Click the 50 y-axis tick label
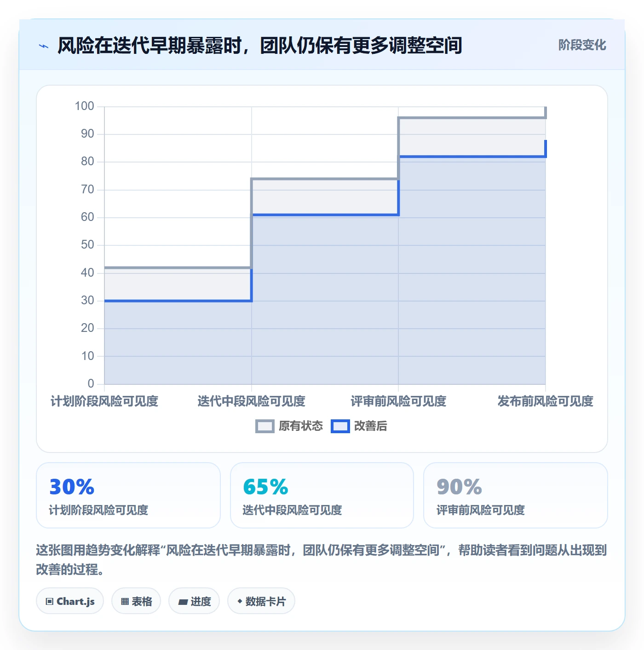Image resolution: width=644 pixels, height=650 pixels. [x=87, y=245]
